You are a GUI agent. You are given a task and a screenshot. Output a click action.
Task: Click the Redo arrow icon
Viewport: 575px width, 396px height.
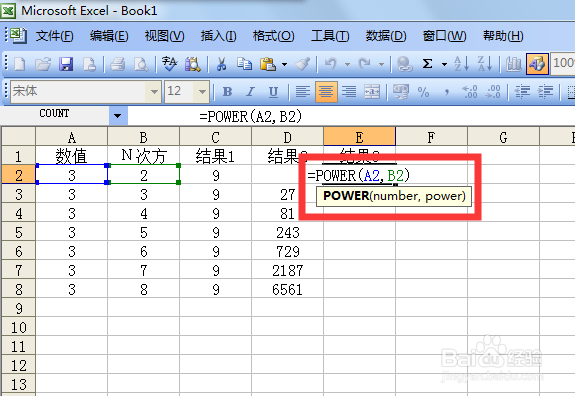tap(365, 64)
